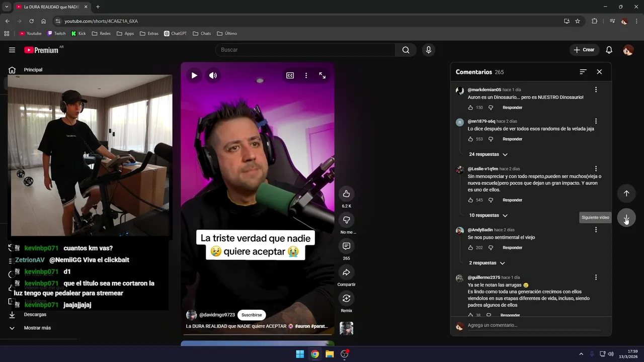The image size is (644, 362).
Task: Open the Kick bookmark
Action: 78,34
